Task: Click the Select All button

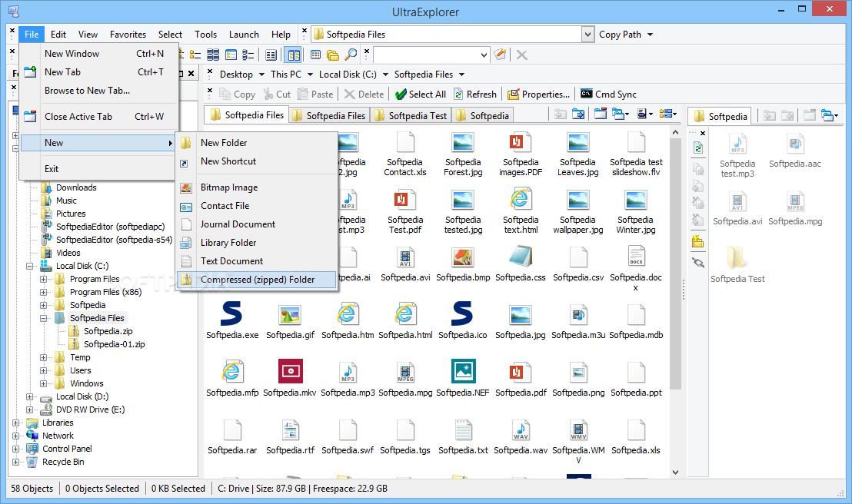Action: click(x=421, y=94)
